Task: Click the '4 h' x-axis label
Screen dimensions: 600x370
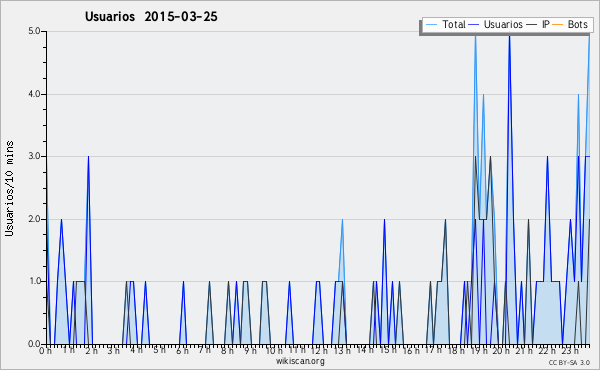Action: pyautogui.click(x=137, y=350)
